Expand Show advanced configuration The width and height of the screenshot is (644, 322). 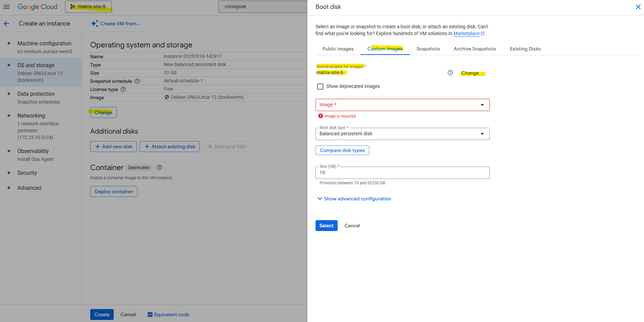click(354, 199)
